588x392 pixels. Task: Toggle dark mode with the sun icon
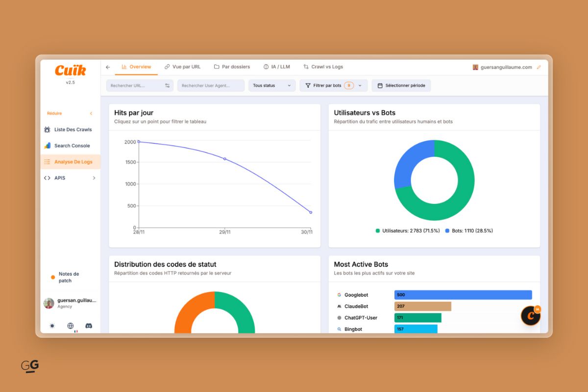pos(52,325)
